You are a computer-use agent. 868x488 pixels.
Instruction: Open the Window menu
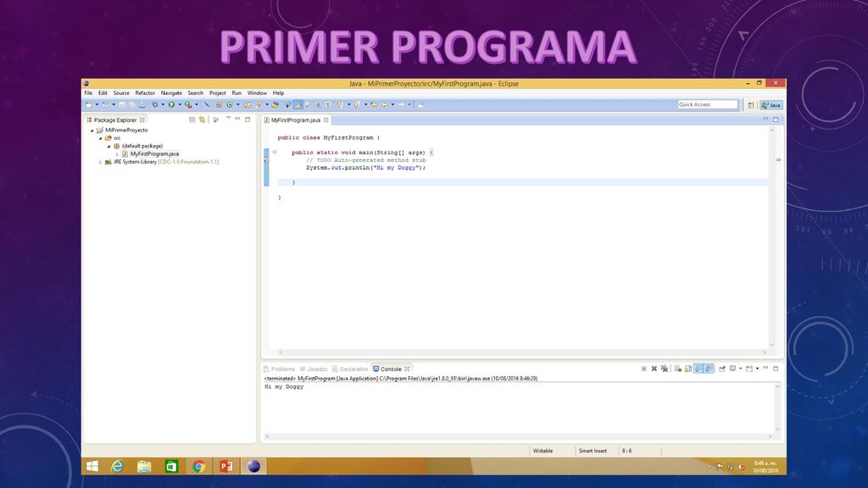click(257, 93)
